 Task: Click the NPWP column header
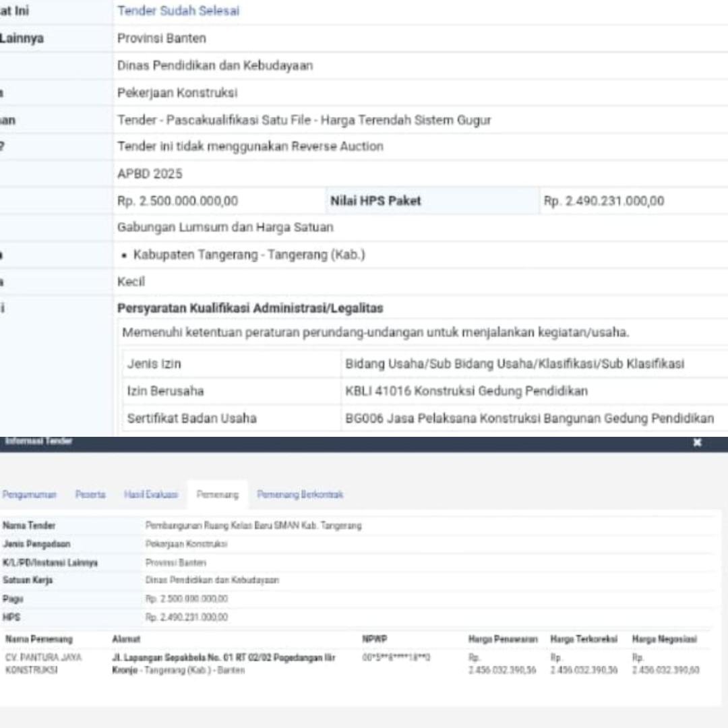pos(374,639)
